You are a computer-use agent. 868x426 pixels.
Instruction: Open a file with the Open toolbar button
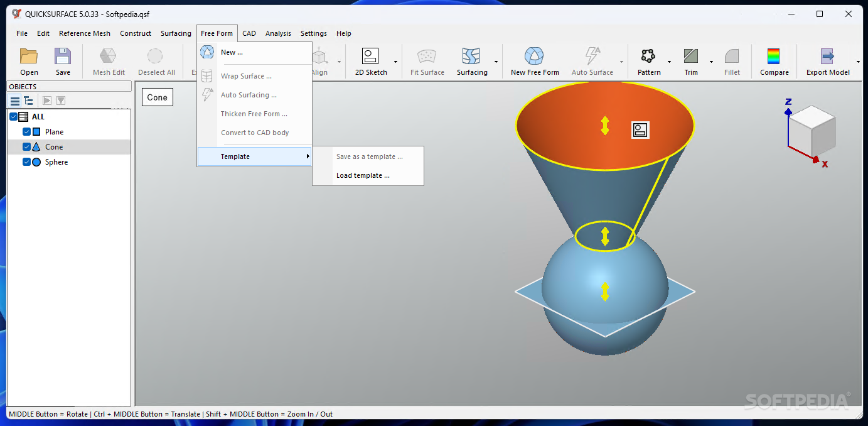29,62
